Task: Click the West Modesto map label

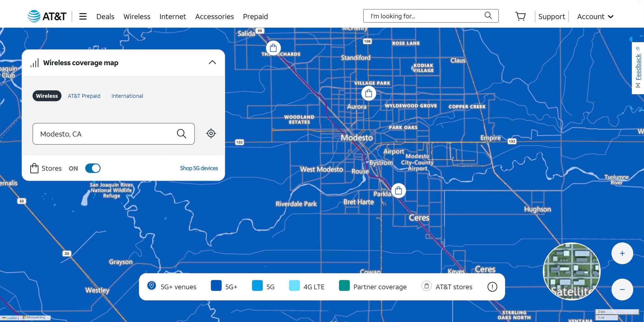Action: [322, 169]
